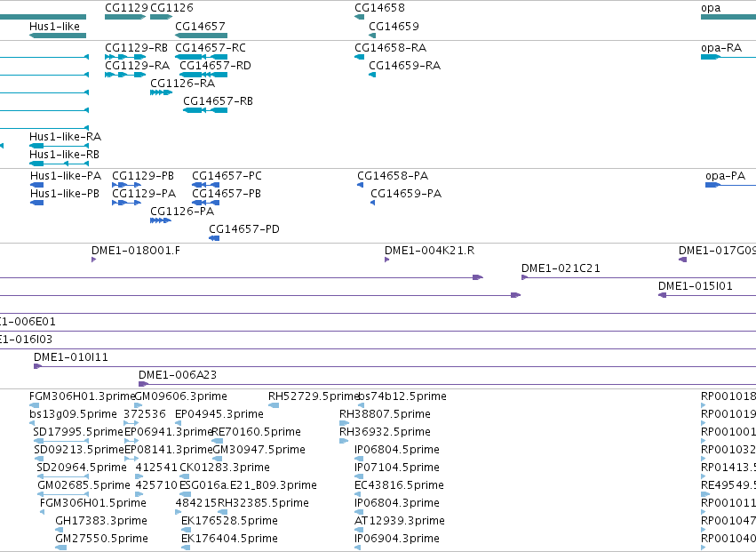Select protein CG1129-PB
Viewport: 756px width, 552px height.
143,176
